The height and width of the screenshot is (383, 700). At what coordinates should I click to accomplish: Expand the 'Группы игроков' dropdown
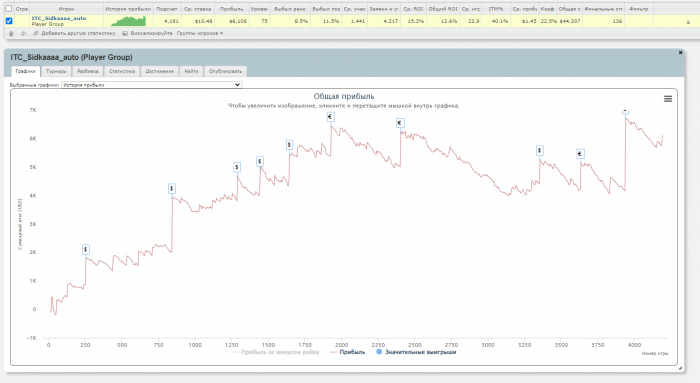(200, 33)
